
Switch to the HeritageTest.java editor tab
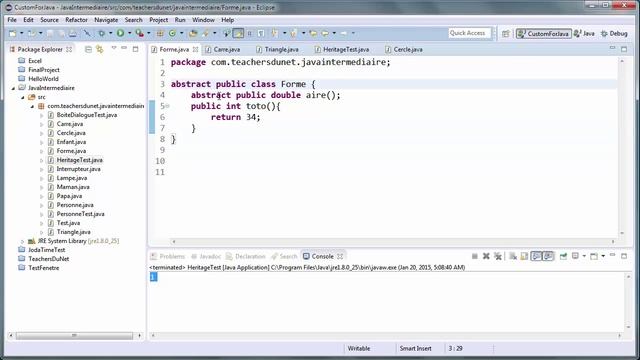pyautogui.click(x=346, y=49)
